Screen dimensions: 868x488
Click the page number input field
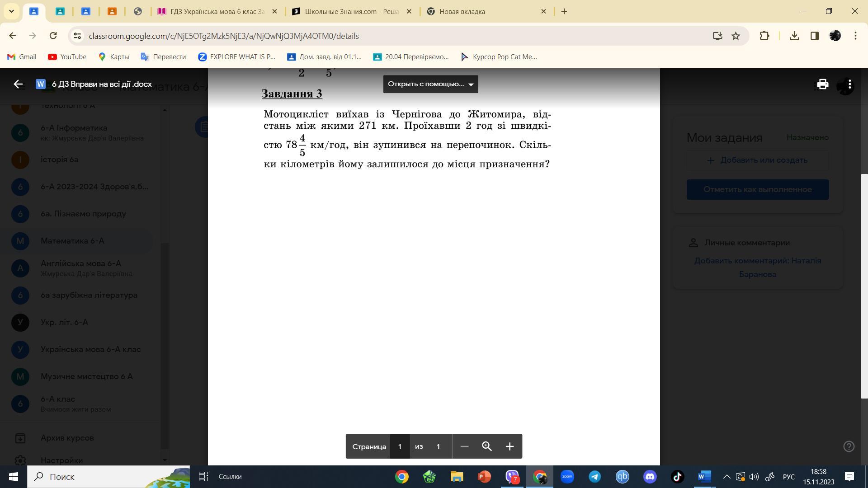coord(400,446)
